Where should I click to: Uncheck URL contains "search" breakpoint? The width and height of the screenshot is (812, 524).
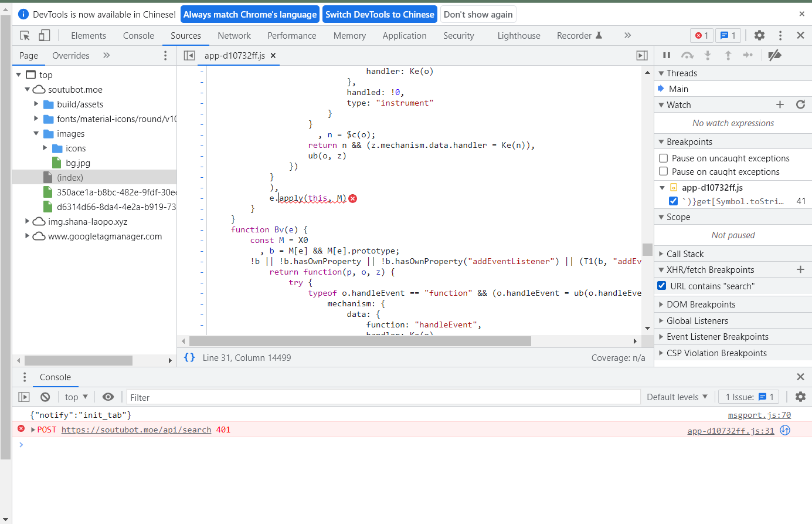[662, 286]
